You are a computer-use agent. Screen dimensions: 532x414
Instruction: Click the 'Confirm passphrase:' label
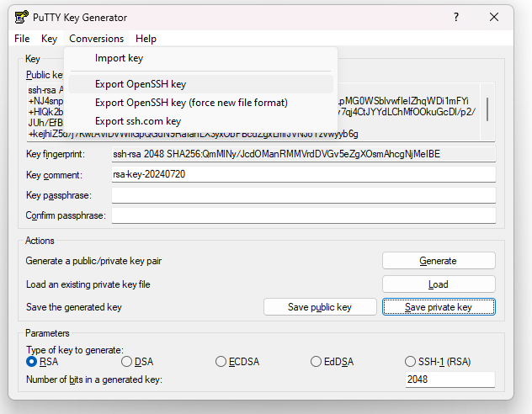66,215
